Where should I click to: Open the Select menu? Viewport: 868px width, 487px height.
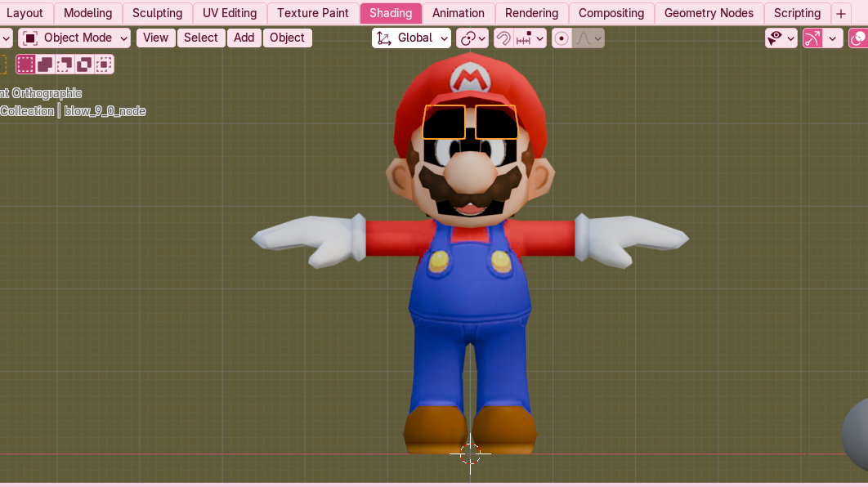tap(201, 38)
